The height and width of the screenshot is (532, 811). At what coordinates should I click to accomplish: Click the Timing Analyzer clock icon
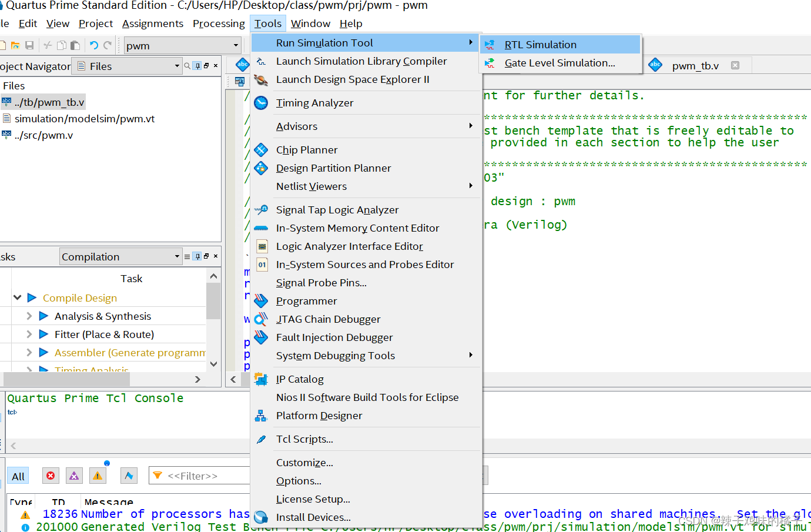[261, 103]
